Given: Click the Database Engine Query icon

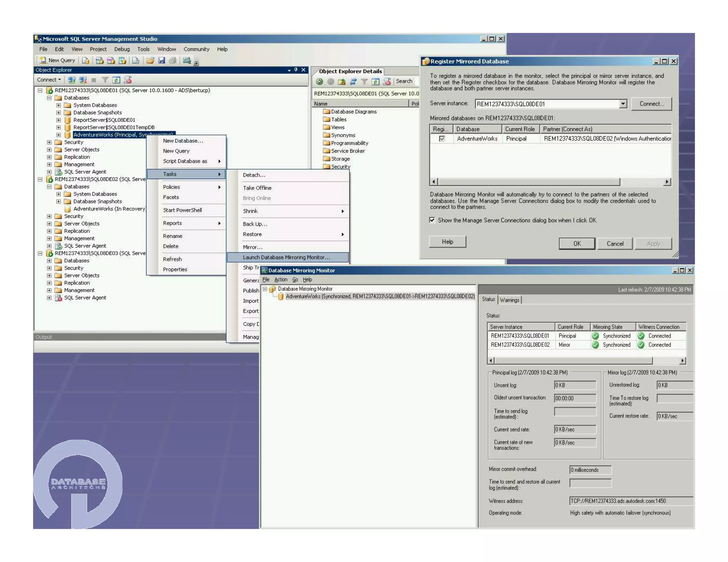Looking at the screenshot, I should [86, 60].
